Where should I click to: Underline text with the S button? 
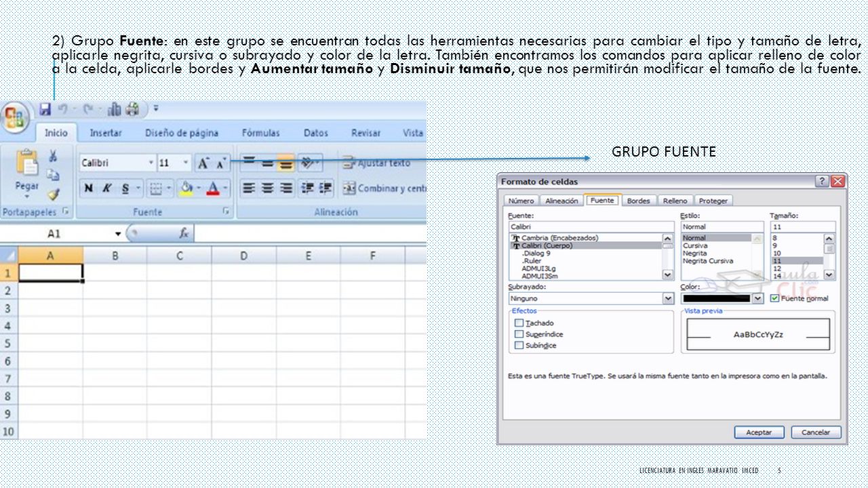pos(125,188)
